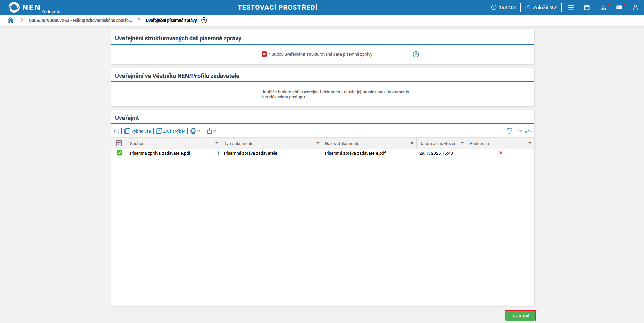This screenshot has height=323, width=644.
Task: Click the export/share icon in toolbar
Action: pyautogui.click(x=210, y=131)
